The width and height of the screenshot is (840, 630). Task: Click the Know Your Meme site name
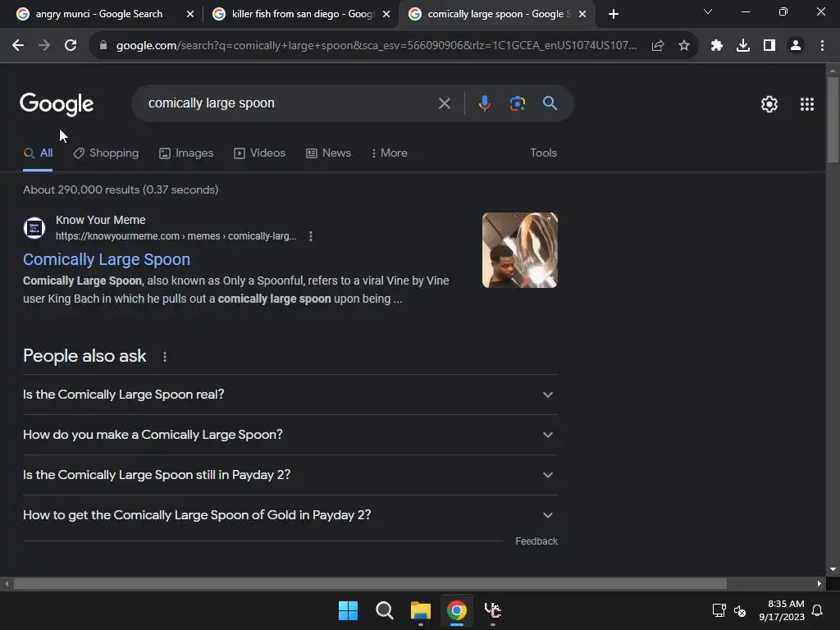click(101, 220)
